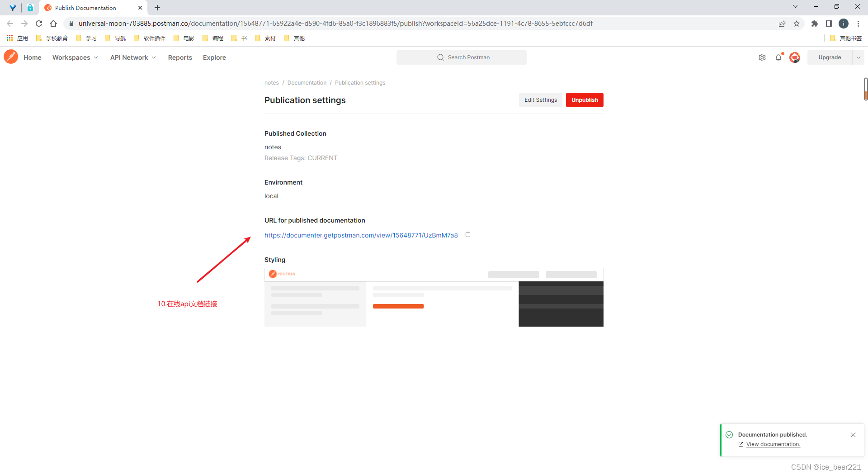Click the red Unpublish button
The image size is (868, 475).
click(x=585, y=100)
